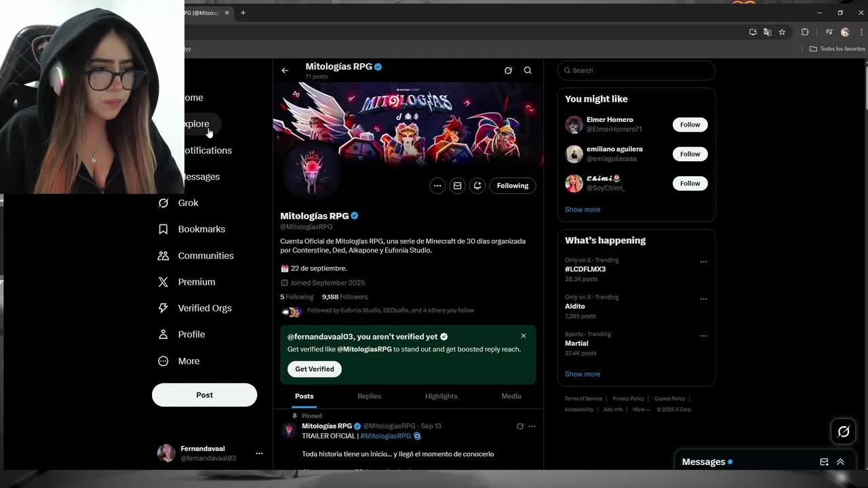868x488 pixels.
Task: Open the More menu in the sidebar
Action: (178, 361)
